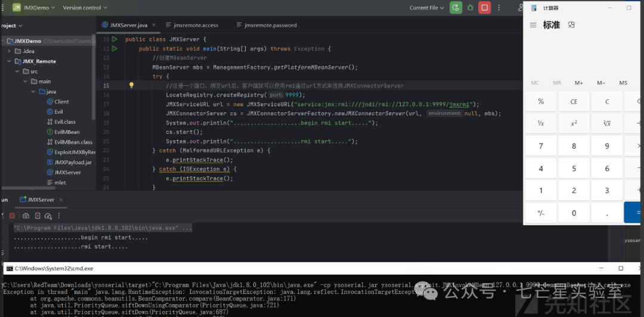644x317 pixels.
Task: Click the number 8 on the Calculator
Action: point(574,146)
